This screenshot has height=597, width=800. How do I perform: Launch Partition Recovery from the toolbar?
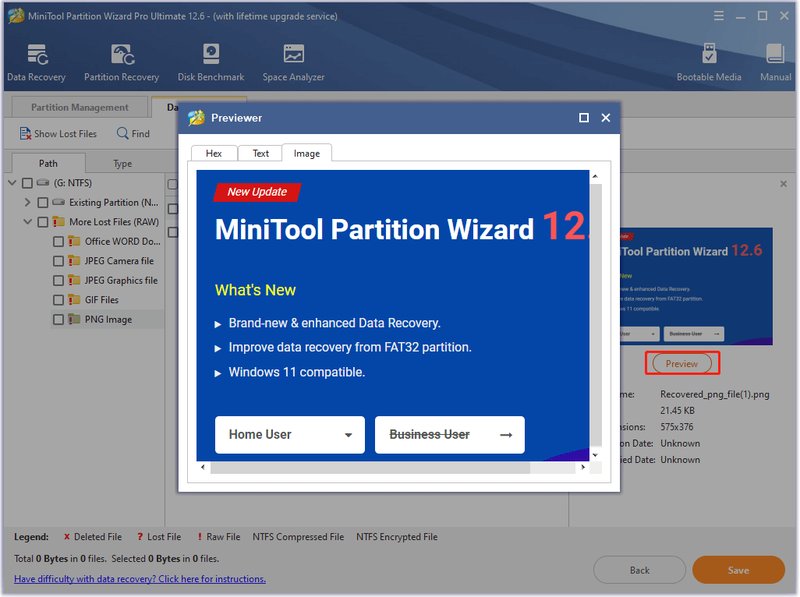point(122,63)
